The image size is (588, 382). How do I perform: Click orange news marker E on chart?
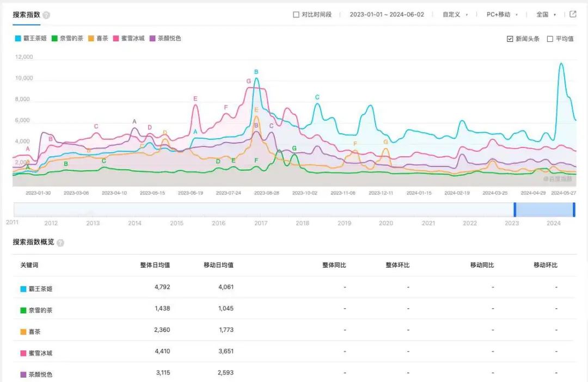tap(256, 110)
